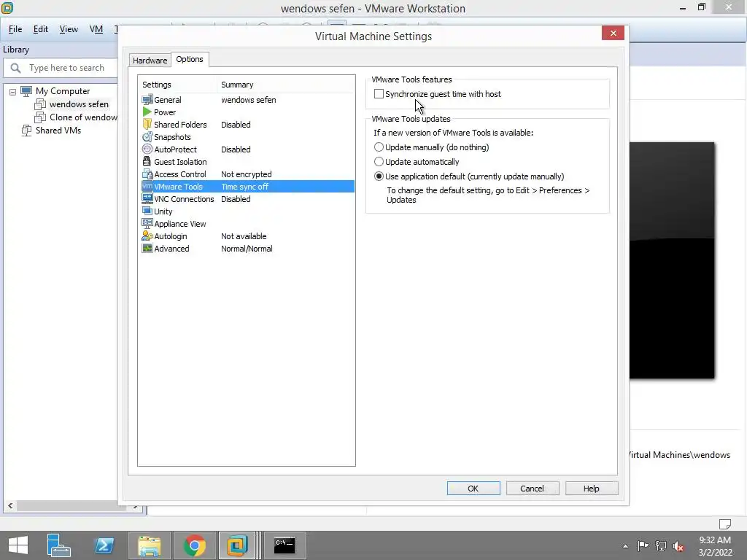The width and height of the screenshot is (747, 560).
Task: Click the Cancel button
Action: [x=532, y=488]
